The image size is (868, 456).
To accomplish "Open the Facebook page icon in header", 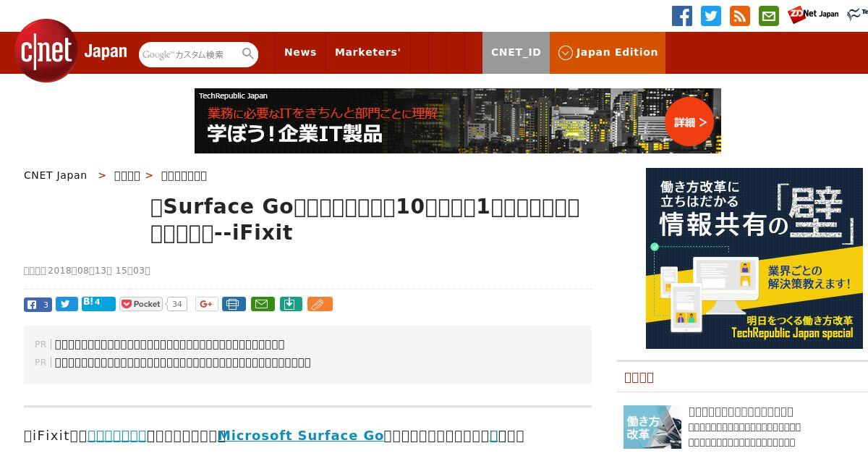I will (682, 16).
